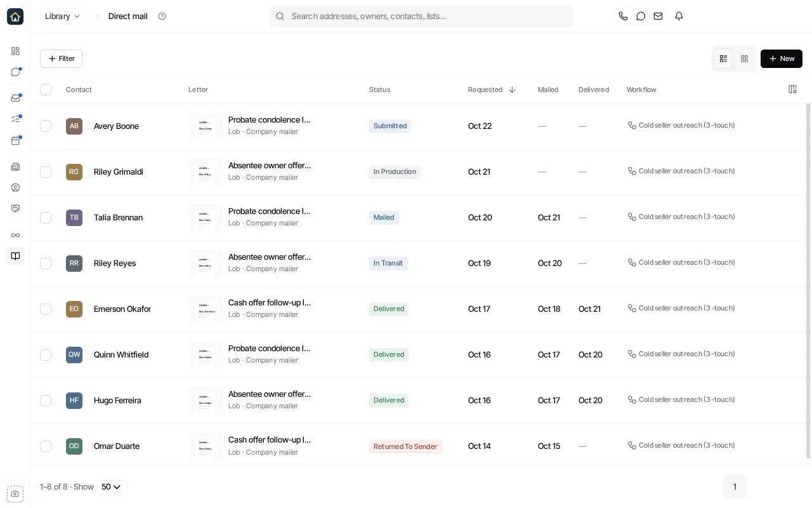Check the box for Emerson Okafor
812x508 pixels.
click(46, 309)
